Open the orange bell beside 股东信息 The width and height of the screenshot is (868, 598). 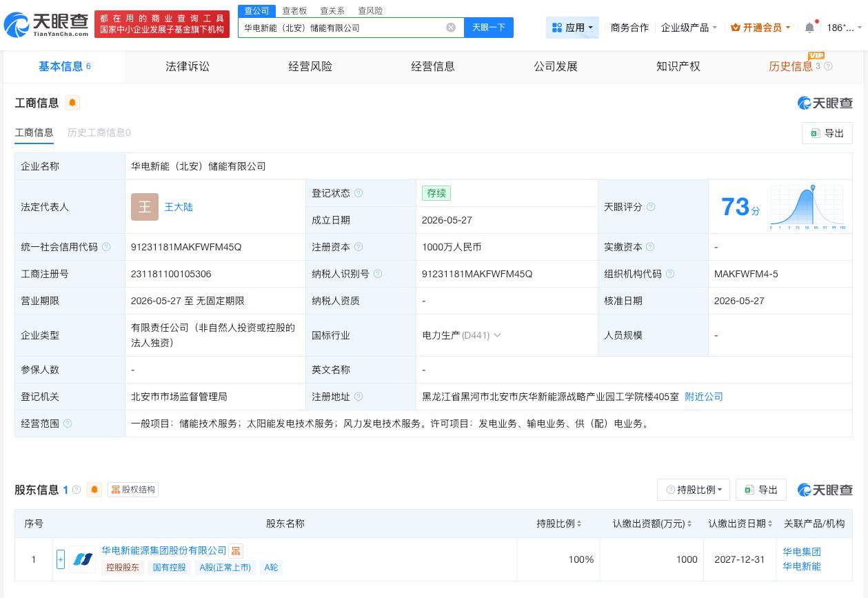[94, 490]
